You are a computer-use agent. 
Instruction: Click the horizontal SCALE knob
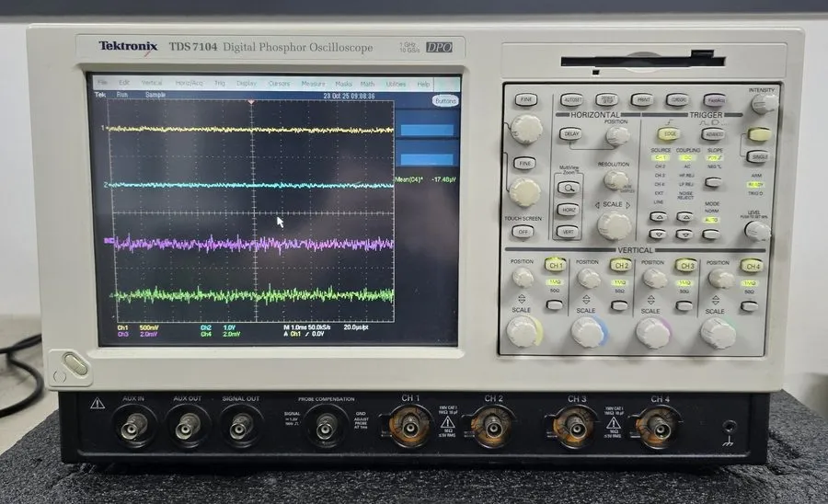click(x=615, y=226)
